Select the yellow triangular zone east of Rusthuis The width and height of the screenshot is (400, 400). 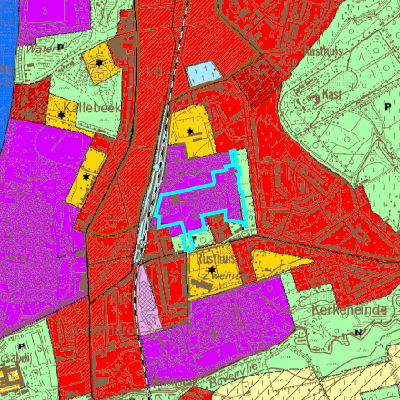[277, 264]
